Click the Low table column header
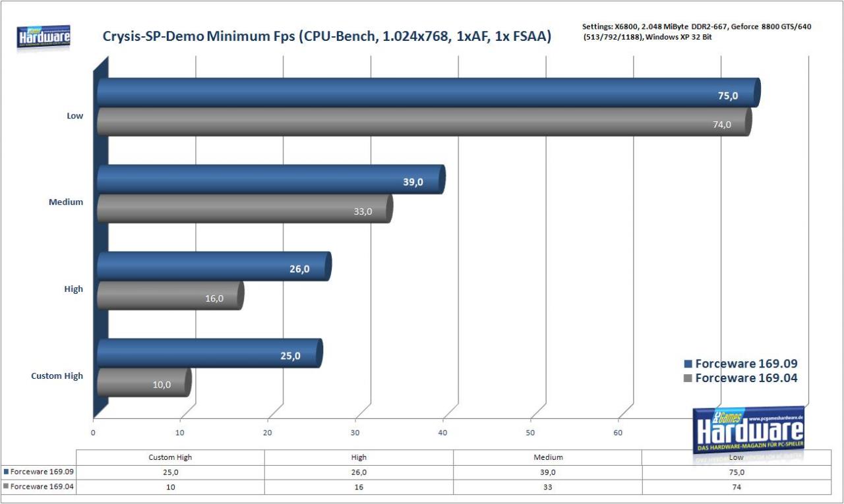The height and width of the screenshot is (504, 844). 736,457
